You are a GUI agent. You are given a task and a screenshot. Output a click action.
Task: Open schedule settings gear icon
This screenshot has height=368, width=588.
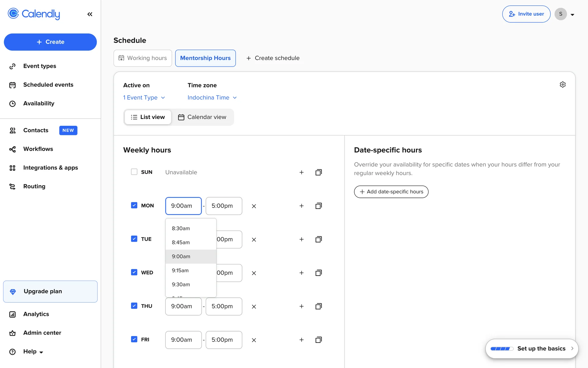tap(563, 85)
